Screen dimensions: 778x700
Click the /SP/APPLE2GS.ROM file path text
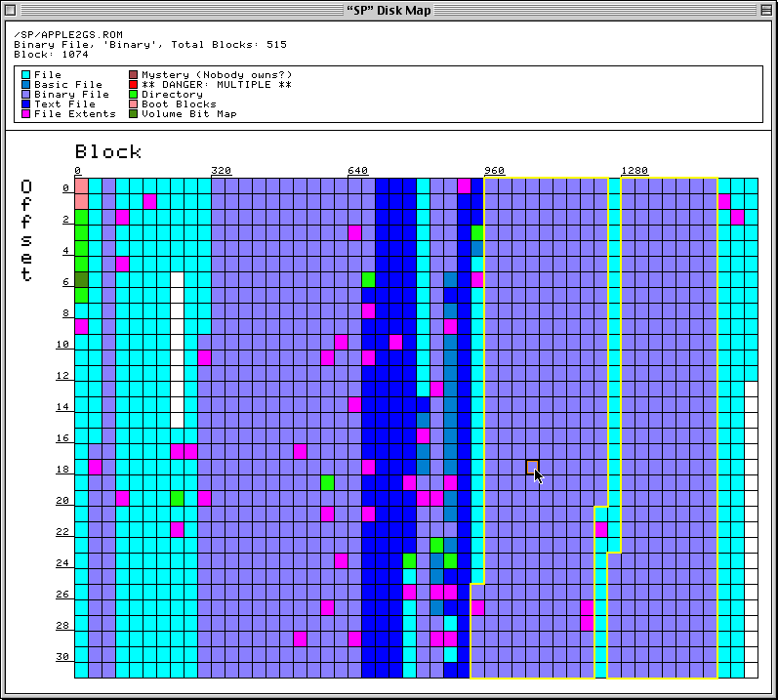pos(68,34)
